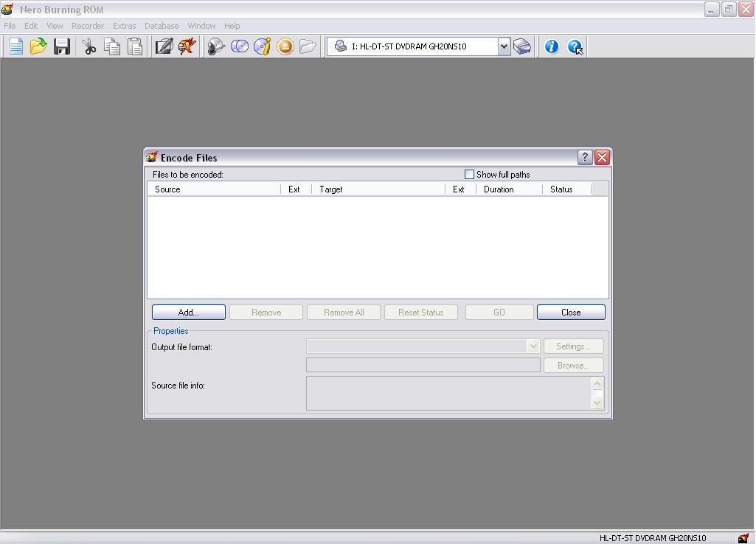Viewport: 756px width, 544px height.
Task: Click the choose recorder drive icon
Action: click(x=522, y=46)
